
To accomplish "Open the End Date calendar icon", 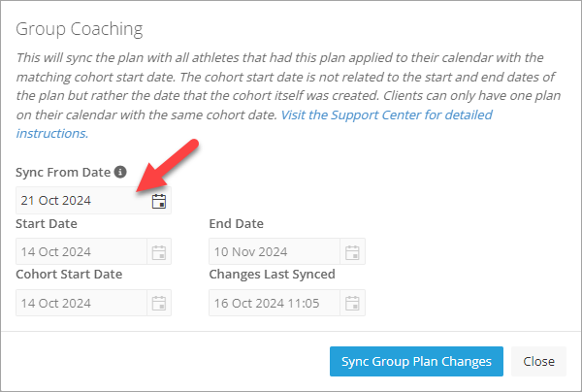I will (352, 252).
